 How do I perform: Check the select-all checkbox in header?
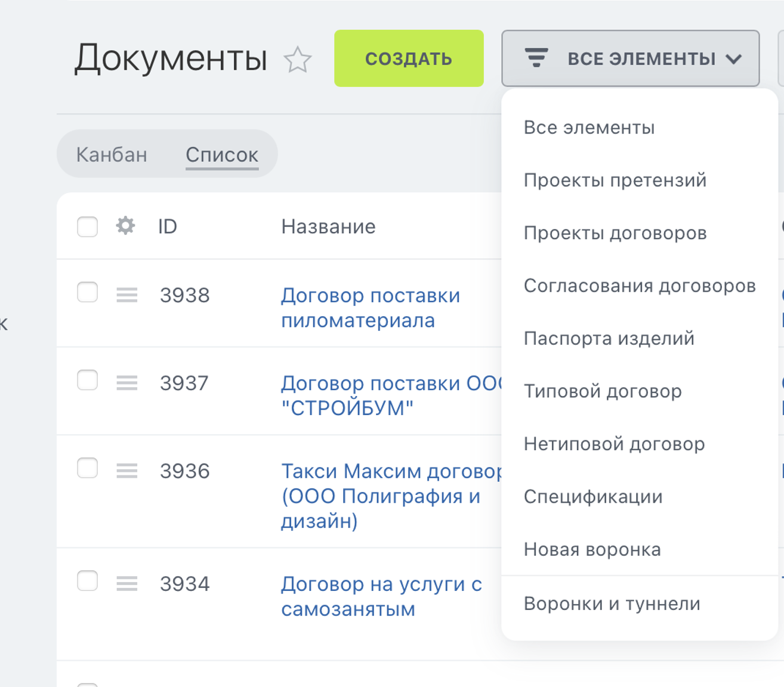(87, 226)
